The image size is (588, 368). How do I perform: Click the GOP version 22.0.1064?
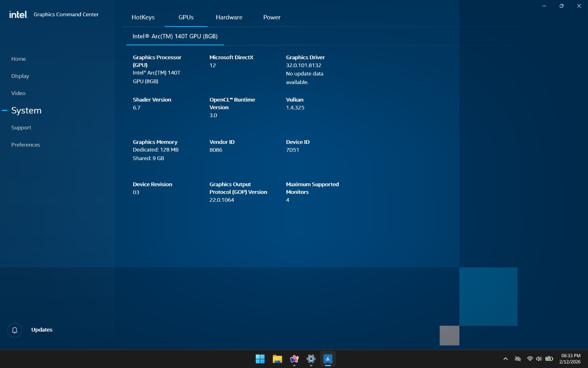click(222, 200)
